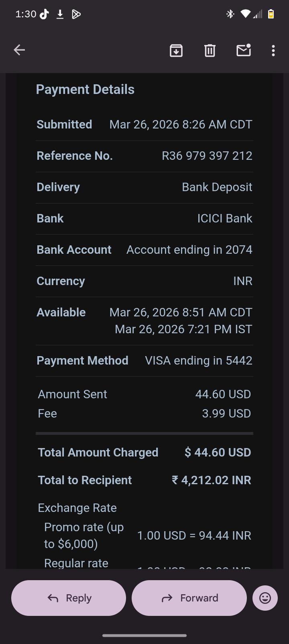This screenshot has width=289, height=644.
Task: Select the Total to Recipient INR amount
Action: [211, 480]
